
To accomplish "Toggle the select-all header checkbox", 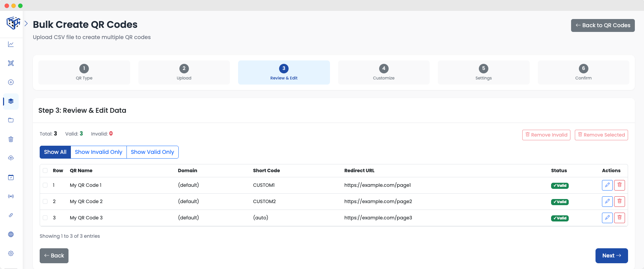I will (x=45, y=171).
